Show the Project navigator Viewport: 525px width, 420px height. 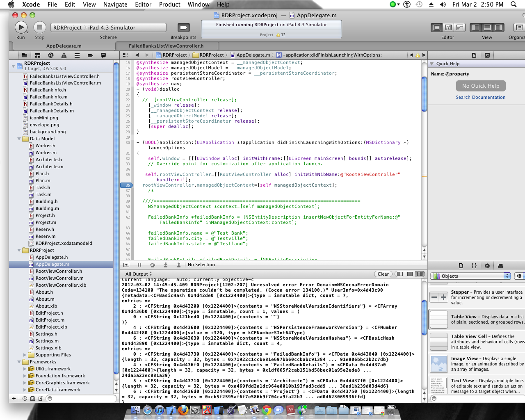pos(25,55)
